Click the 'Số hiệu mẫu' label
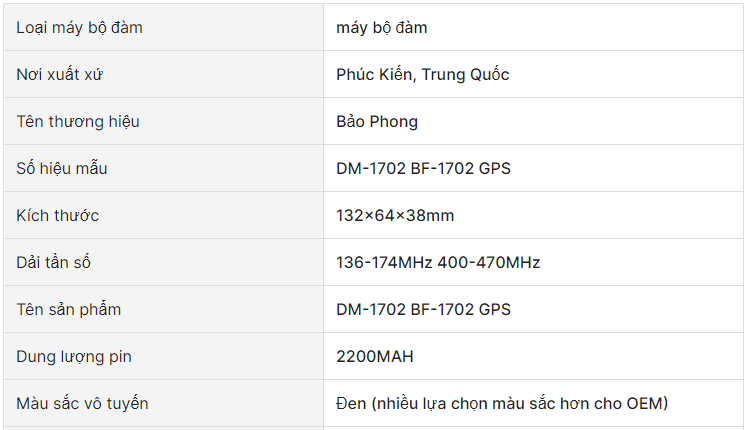Image resolution: width=746 pixels, height=430 pixels. pyautogui.click(x=62, y=168)
